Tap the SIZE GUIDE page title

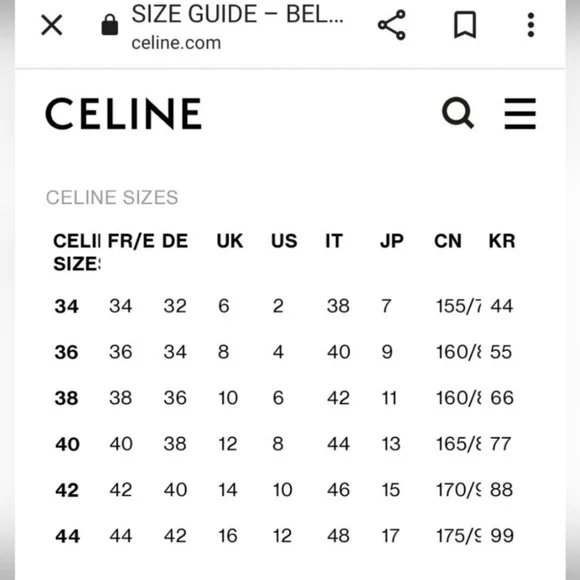[x=237, y=14]
